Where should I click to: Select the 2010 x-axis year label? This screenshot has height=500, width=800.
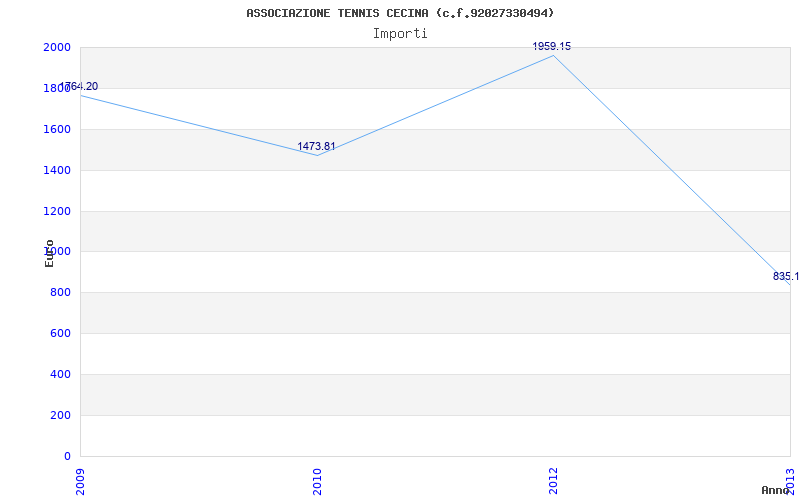click(317, 479)
